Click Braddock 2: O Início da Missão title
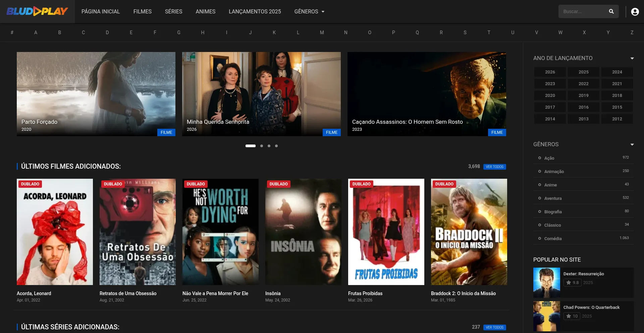Image resolution: width=644 pixels, height=333 pixels. (463, 293)
